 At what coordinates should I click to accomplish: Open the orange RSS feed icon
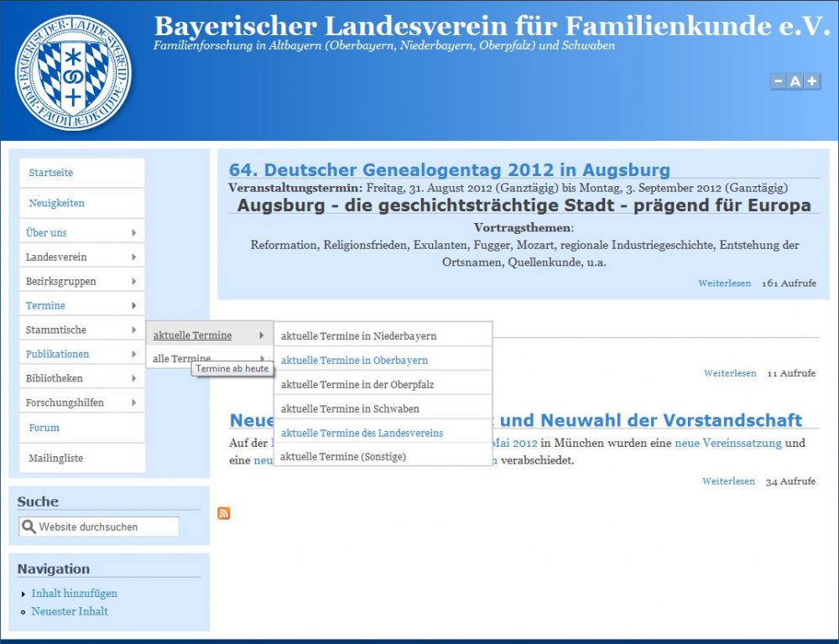tap(224, 513)
